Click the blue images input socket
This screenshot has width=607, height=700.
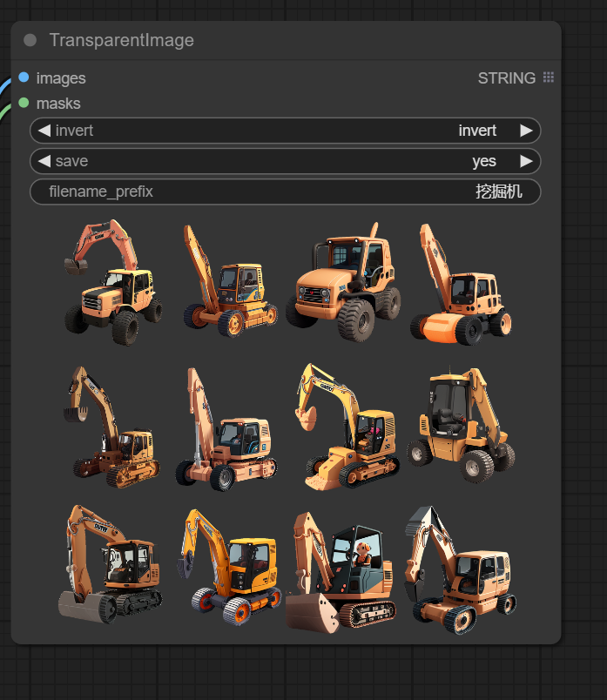point(24,77)
